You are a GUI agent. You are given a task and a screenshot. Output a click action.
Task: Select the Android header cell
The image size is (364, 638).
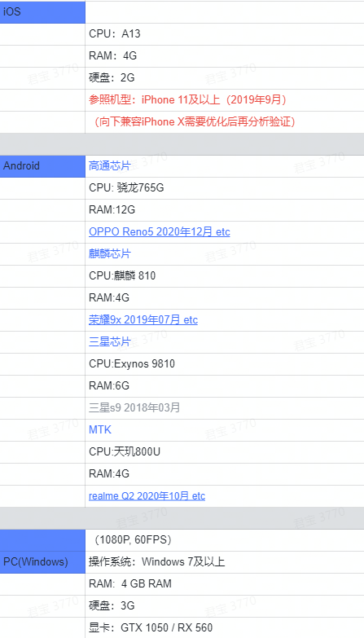[42, 166]
